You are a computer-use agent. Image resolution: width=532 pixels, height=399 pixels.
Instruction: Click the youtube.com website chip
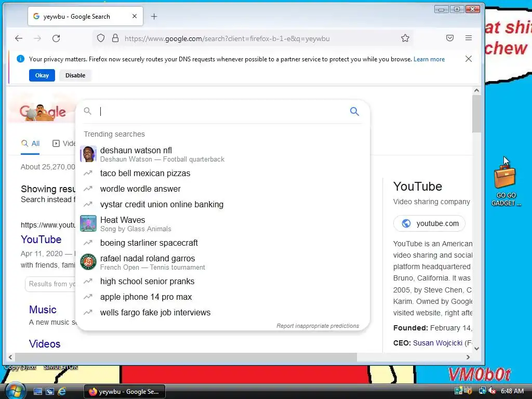(x=429, y=223)
